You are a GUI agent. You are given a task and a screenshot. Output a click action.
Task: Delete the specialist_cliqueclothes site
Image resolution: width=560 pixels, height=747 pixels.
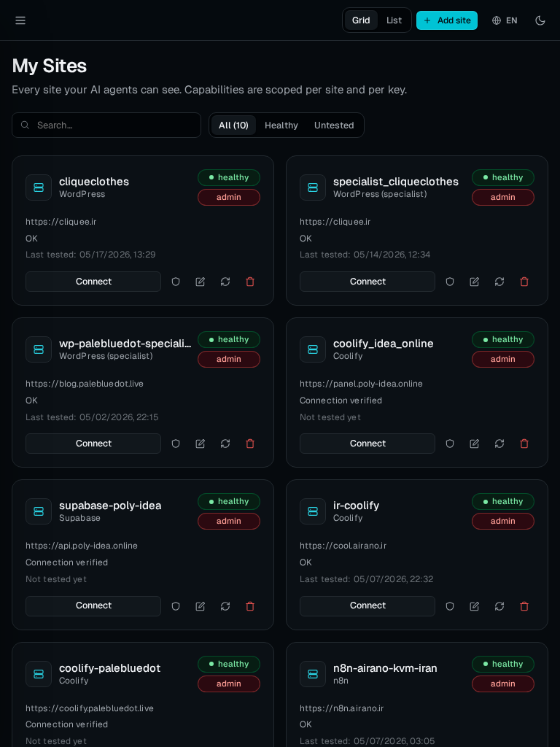524,282
